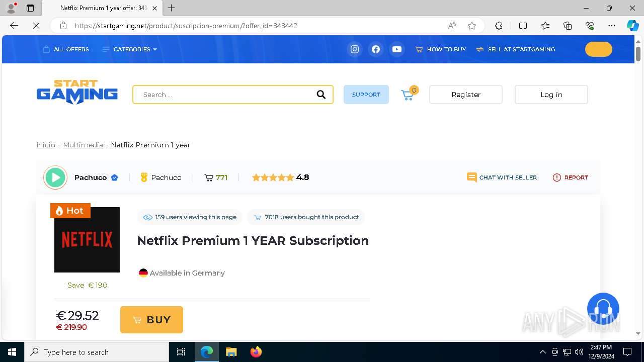Click the Windows taskbar search box
Viewport: 644px width, 362px height.
[x=97, y=352]
